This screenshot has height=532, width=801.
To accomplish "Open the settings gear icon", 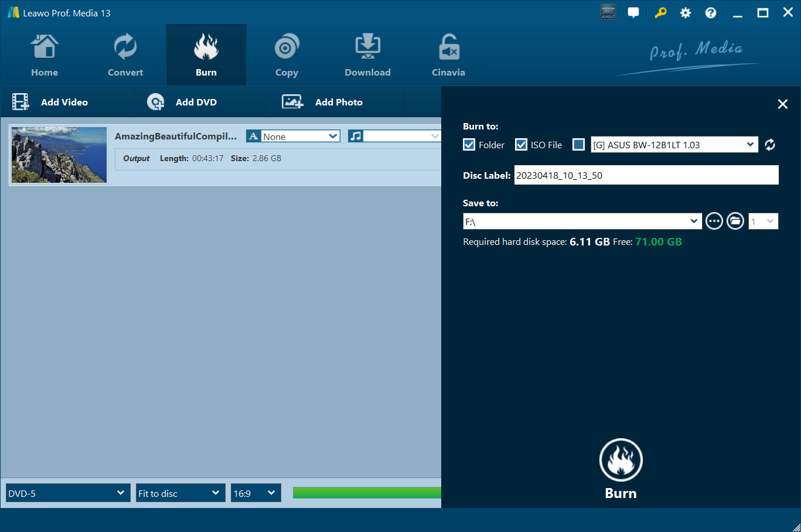I will (x=685, y=13).
